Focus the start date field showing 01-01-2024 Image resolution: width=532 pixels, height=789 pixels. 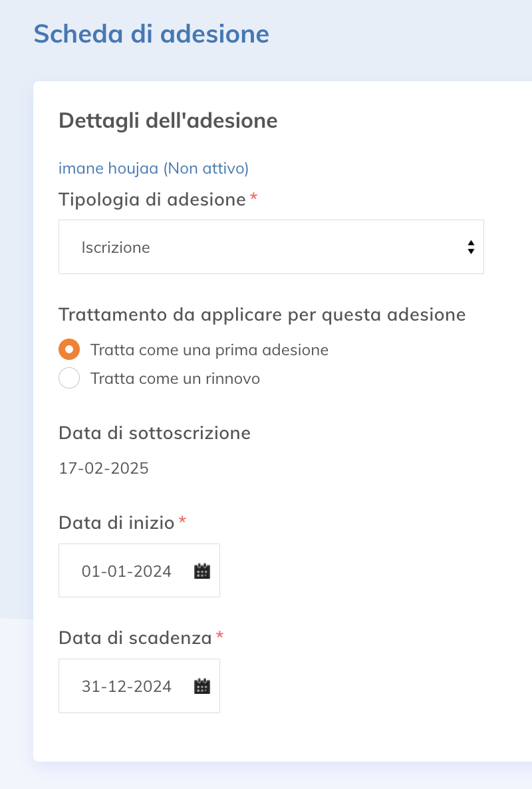(139, 571)
